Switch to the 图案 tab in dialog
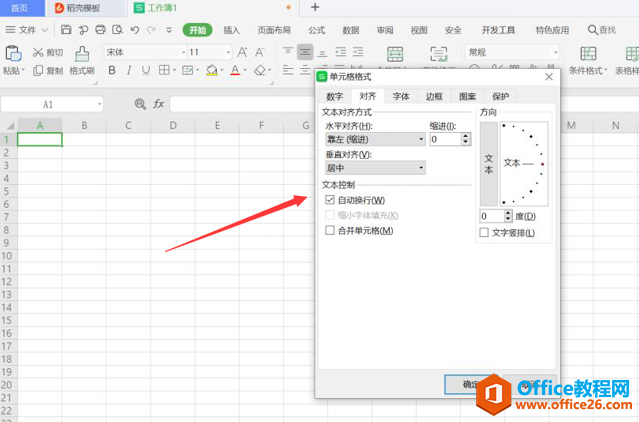 click(467, 97)
